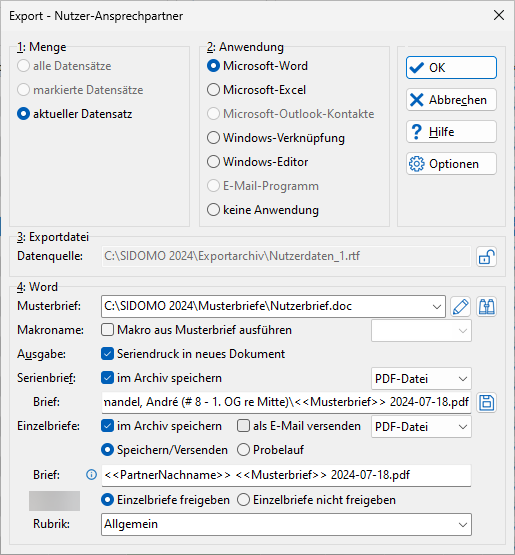Click the Einzelbriefe Brief filename input field
This screenshot has width=515, height=555.
[x=286, y=475]
